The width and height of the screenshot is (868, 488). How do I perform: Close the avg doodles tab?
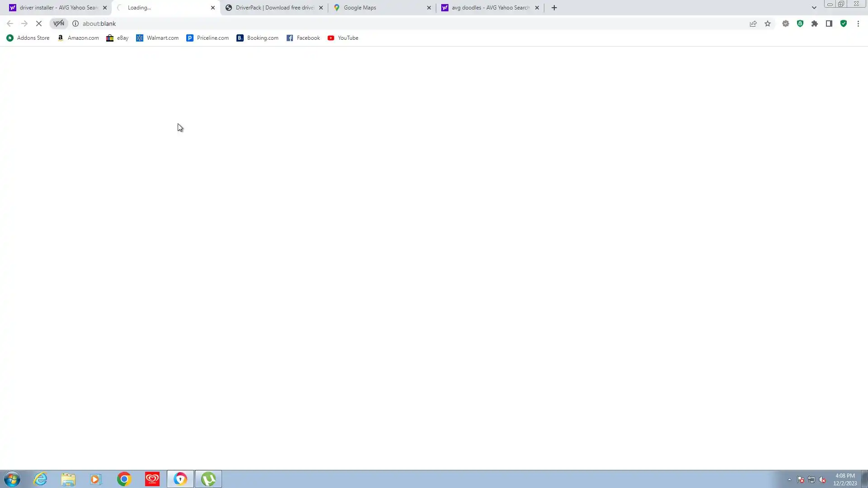(537, 8)
